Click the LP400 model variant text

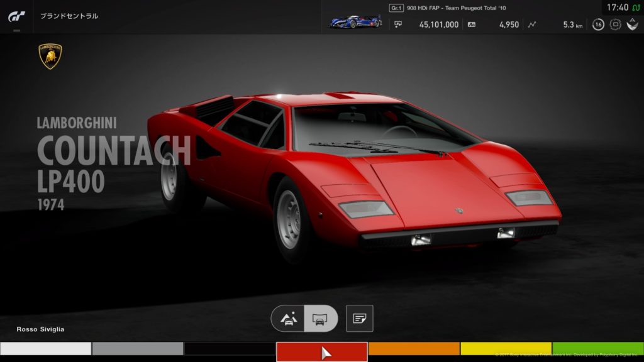71,182
